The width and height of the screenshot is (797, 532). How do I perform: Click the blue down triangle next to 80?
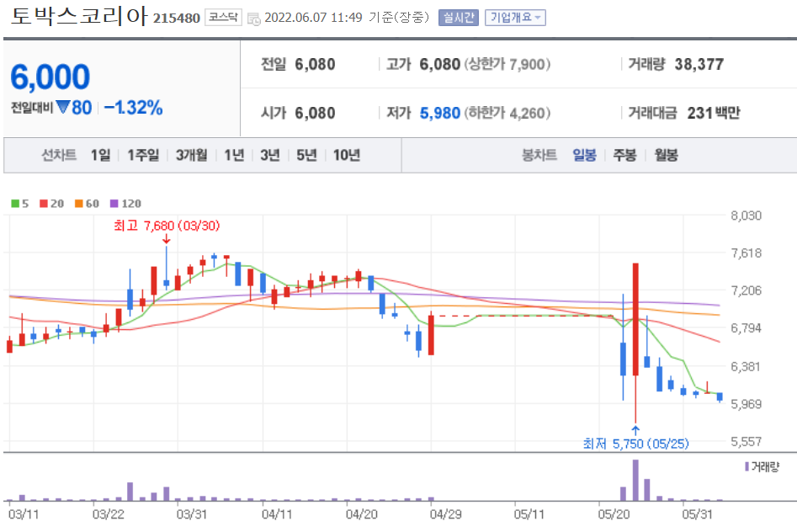click(x=62, y=107)
